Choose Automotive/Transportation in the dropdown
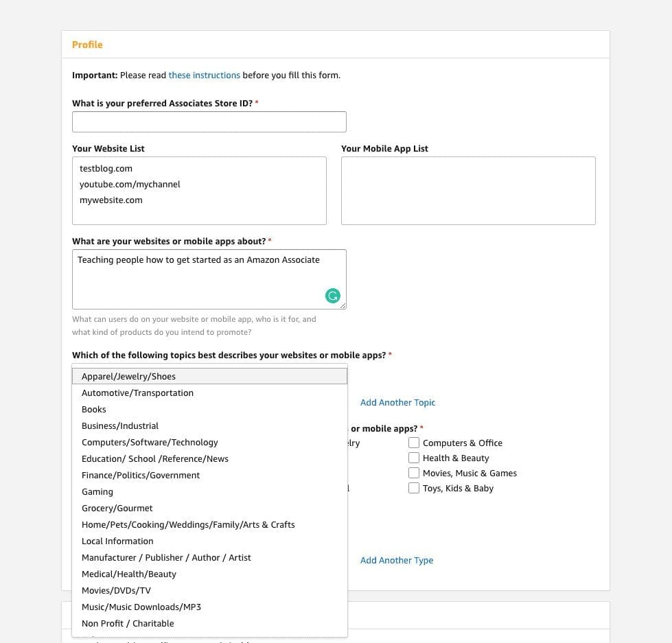Image resolution: width=672 pixels, height=643 pixels. 209,393
